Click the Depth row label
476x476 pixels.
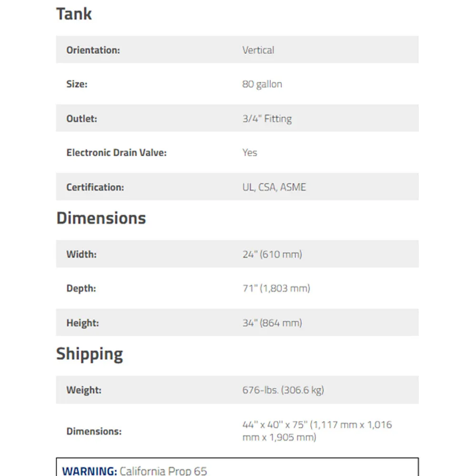[x=81, y=288]
